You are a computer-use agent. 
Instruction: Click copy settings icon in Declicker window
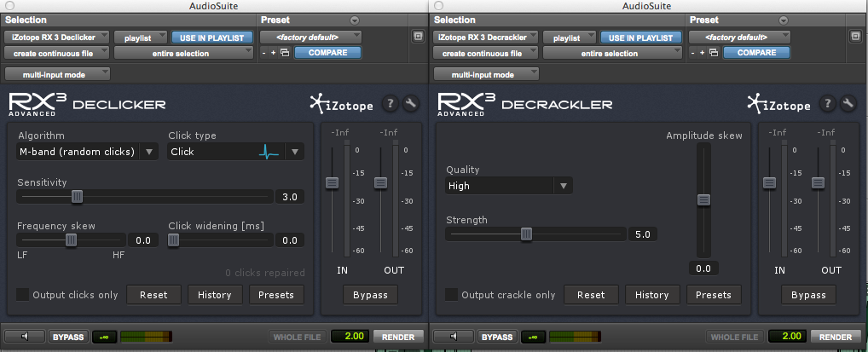click(285, 53)
